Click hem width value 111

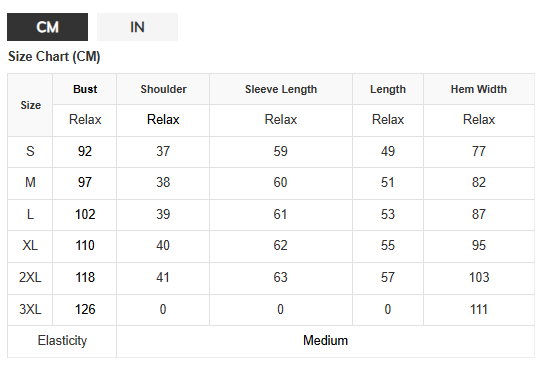tap(479, 309)
